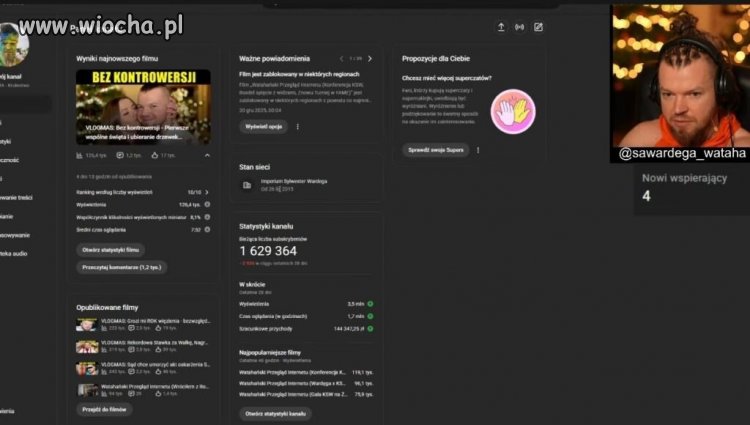The height and width of the screenshot is (425, 750).
Task: Click 'Chcesz mieć więcej superczatów?' heading
Action: pos(447,78)
